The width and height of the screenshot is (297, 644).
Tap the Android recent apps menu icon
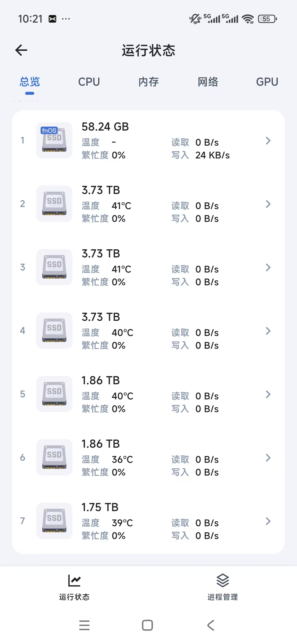[x=84, y=625]
